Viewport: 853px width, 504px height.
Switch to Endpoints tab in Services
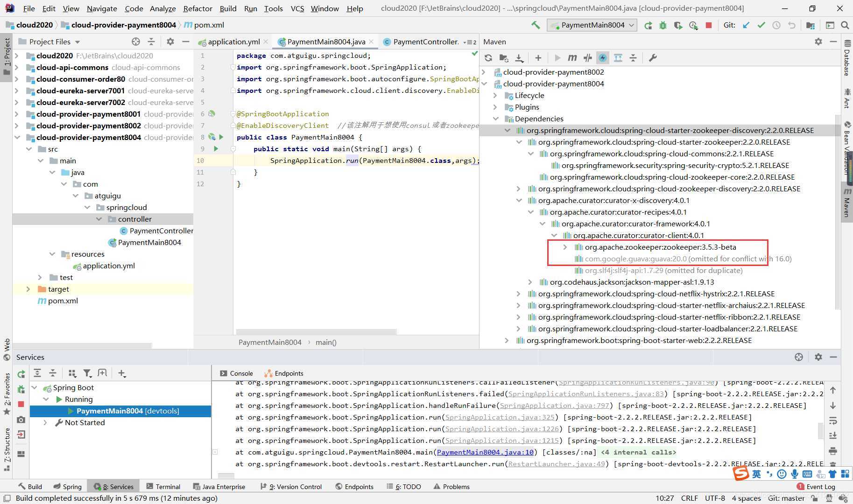click(284, 373)
